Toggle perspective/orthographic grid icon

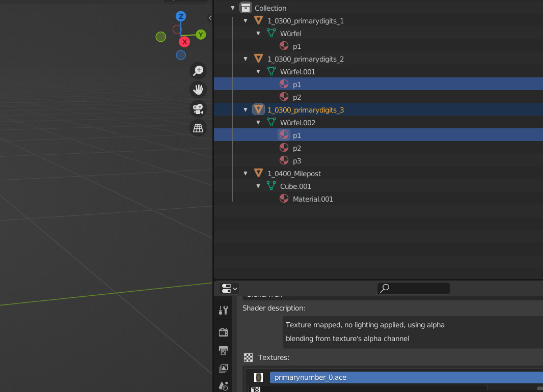[198, 128]
